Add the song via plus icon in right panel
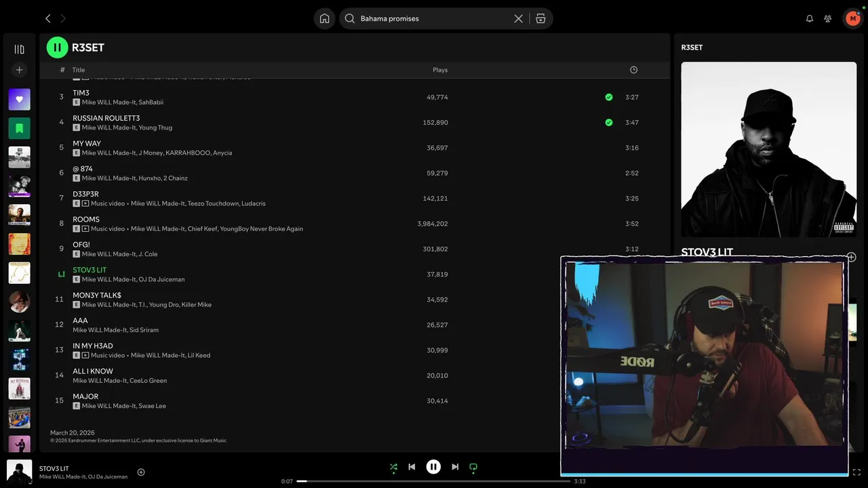Image resolution: width=868 pixels, height=488 pixels. click(851, 257)
